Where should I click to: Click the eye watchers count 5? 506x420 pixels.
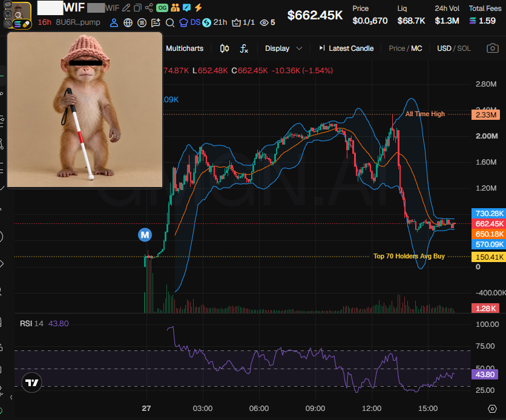[x=268, y=22]
